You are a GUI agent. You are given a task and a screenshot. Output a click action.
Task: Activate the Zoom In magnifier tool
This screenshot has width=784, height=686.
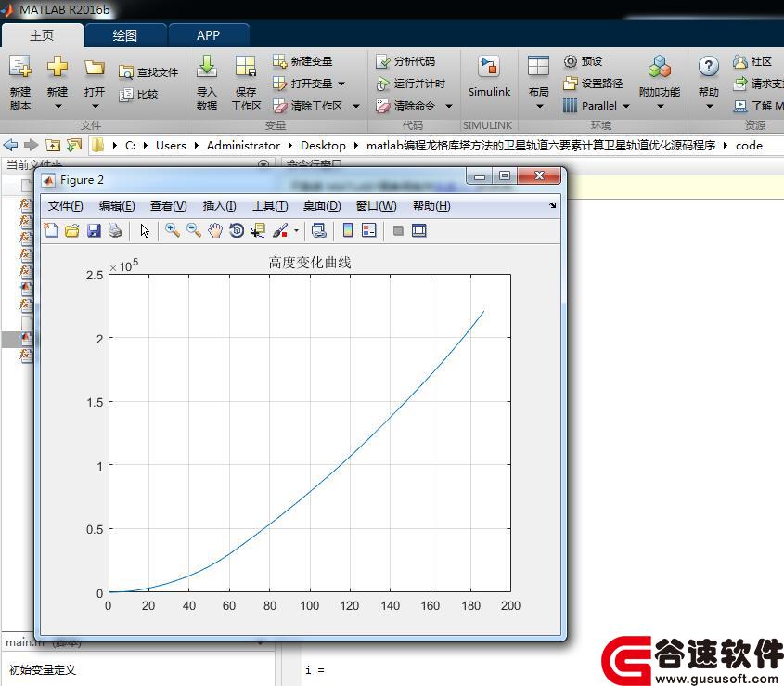coord(173,230)
